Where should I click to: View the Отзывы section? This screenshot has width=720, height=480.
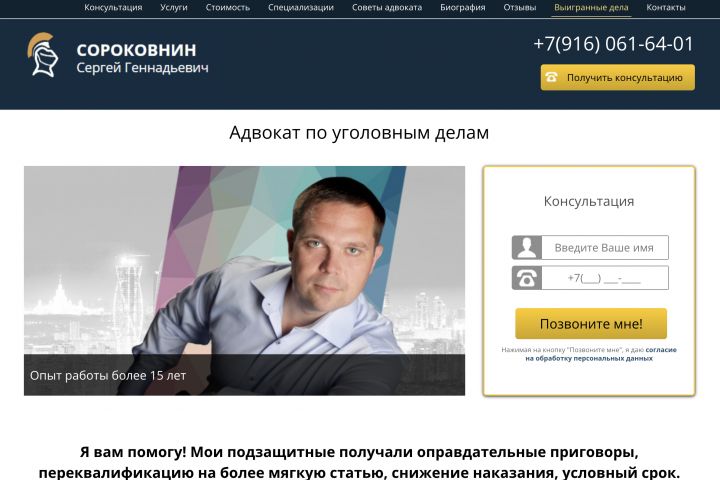(519, 7)
